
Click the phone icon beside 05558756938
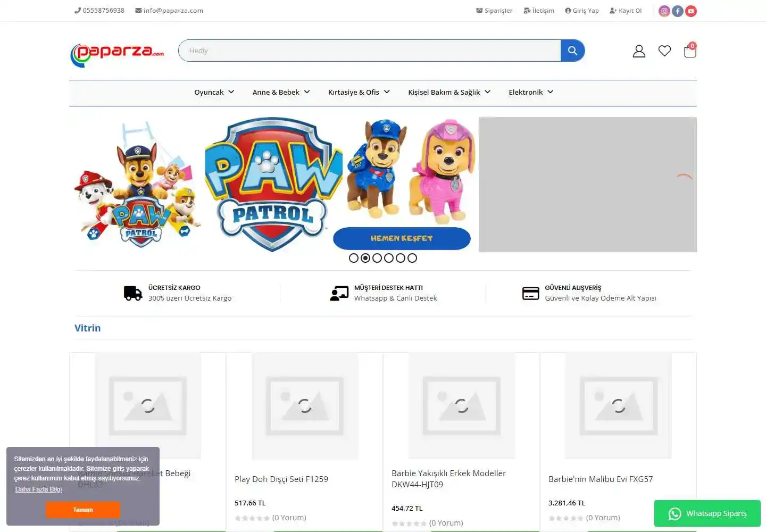(x=78, y=10)
